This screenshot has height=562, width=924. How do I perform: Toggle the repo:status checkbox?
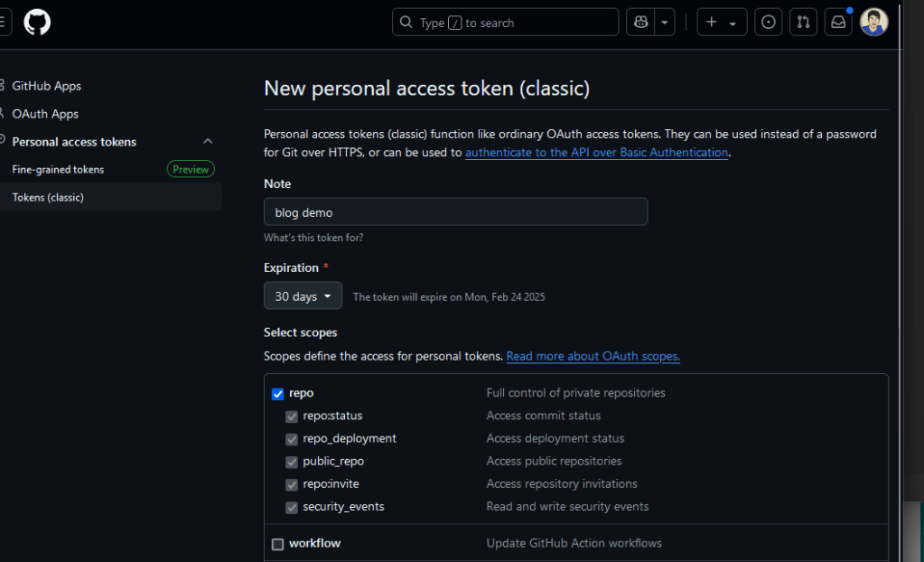coord(292,417)
